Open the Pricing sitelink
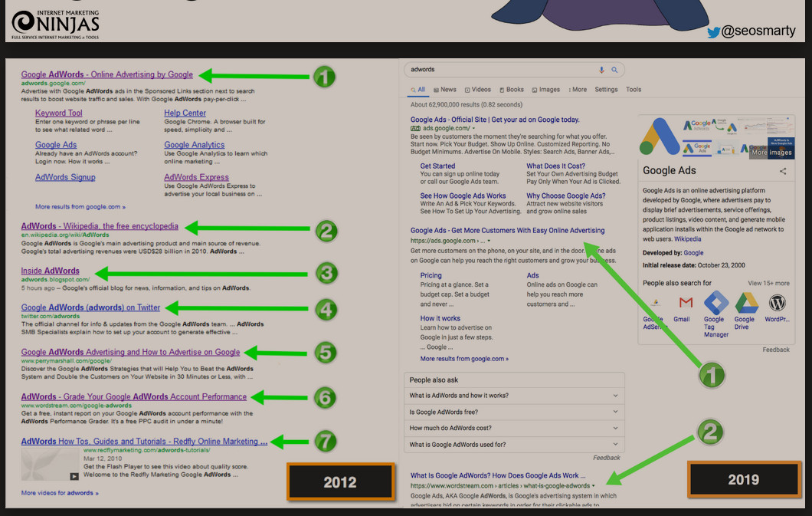The width and height of the screenshot is (812, 516). (x=431, y=275)
